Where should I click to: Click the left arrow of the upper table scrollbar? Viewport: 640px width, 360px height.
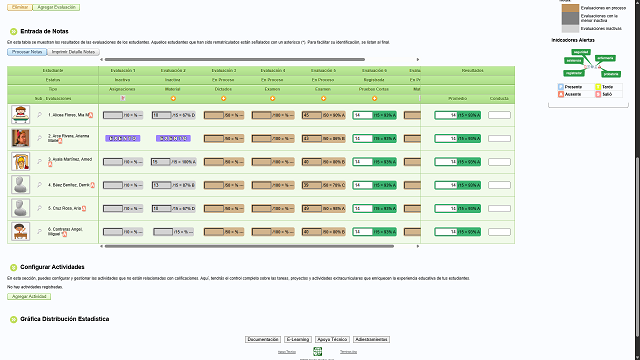click(101, 60)
